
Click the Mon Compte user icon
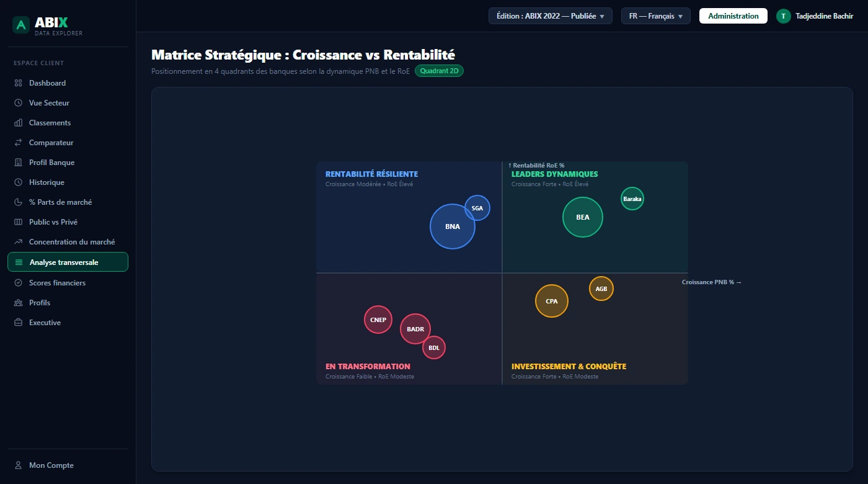18,465
